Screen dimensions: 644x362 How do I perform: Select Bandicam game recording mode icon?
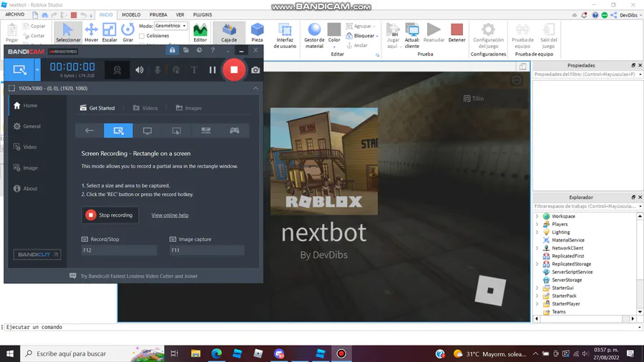[235, 130]
